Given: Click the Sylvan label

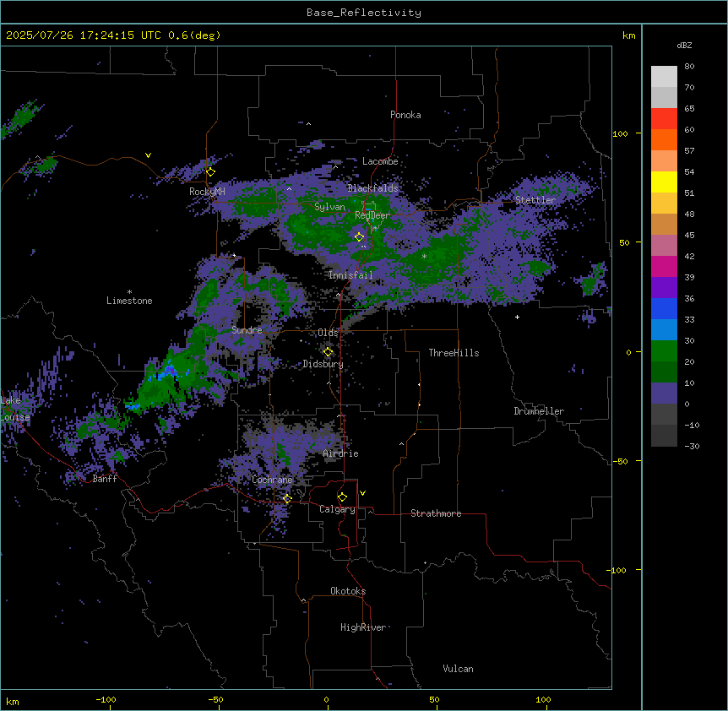Looking at the screenshot, I should point(329,207).
